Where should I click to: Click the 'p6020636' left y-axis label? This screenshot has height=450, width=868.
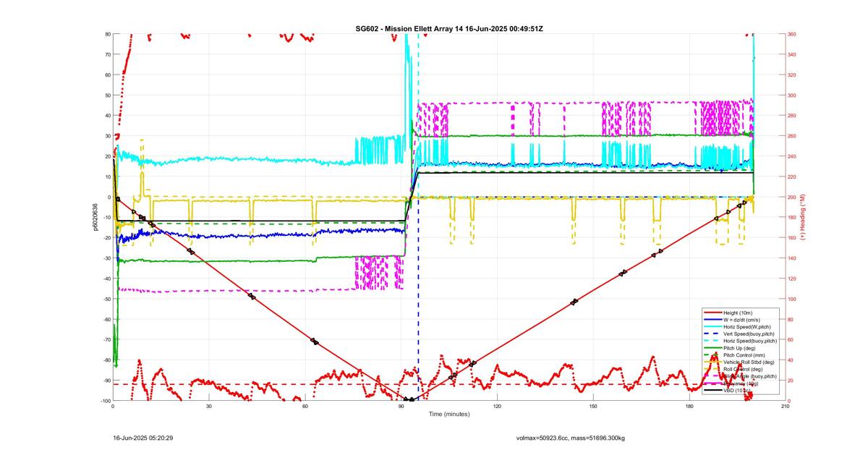[x=94, y=217]
